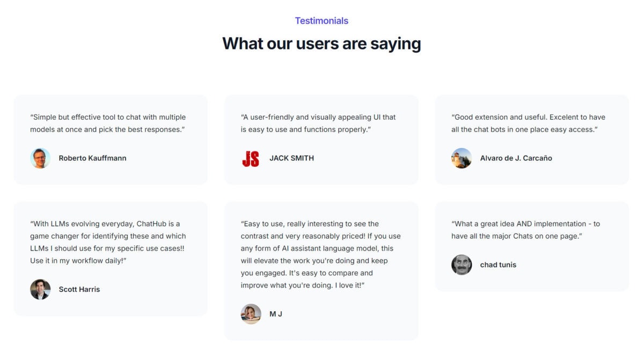Image resolution: width=644 pixels, height=352 pixels.
Task: Click the "user-friendly and visually appealing UI" quote
Action: [318, 123]
